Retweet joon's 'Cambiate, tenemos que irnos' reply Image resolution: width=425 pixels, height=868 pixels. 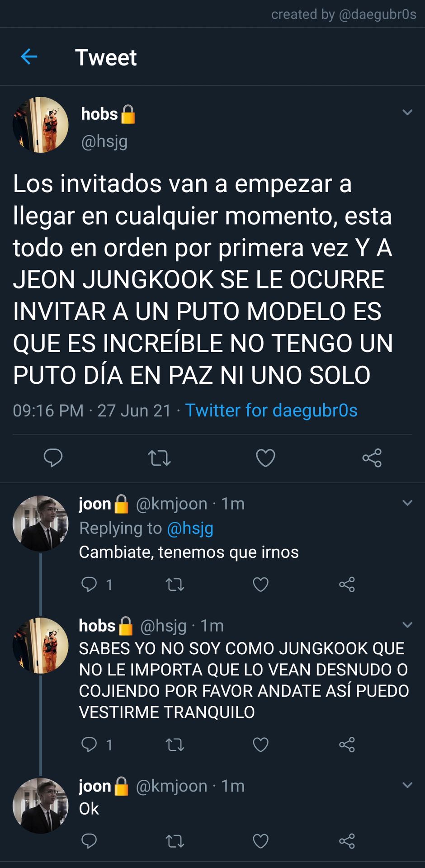pyautogui.click(x=175, y=585)
